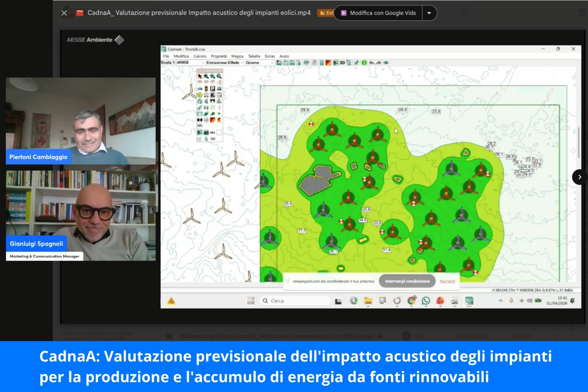Screen dimensions: 588x392
Task: Click Gianluigi Spagnoli's webcam thumbnail
Action: pos(81,216)
